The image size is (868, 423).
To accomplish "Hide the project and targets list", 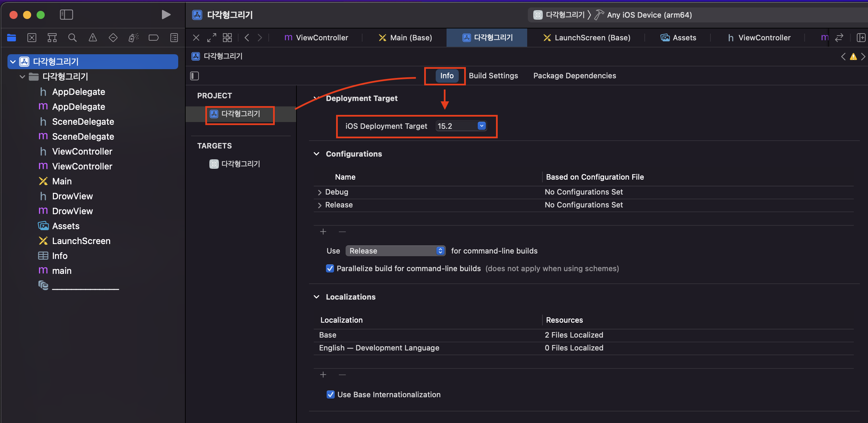I will click(x=194, y=76).
